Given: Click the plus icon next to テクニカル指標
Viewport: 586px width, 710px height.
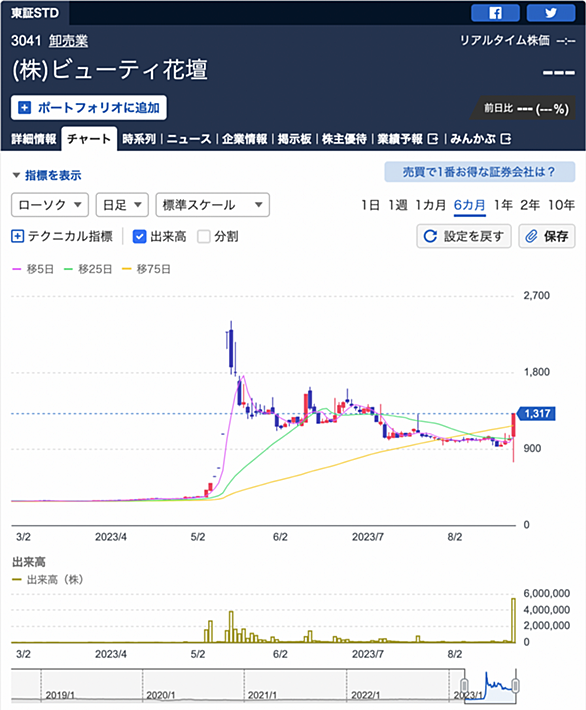Looking at the screenshot, I should [17, 236].
